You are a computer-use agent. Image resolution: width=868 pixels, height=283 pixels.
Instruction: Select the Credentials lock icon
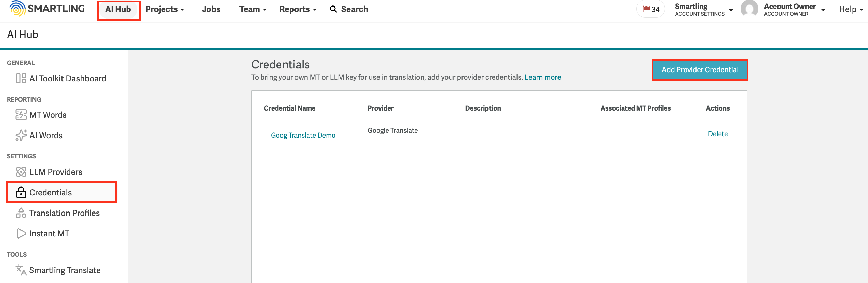(21, 192)
